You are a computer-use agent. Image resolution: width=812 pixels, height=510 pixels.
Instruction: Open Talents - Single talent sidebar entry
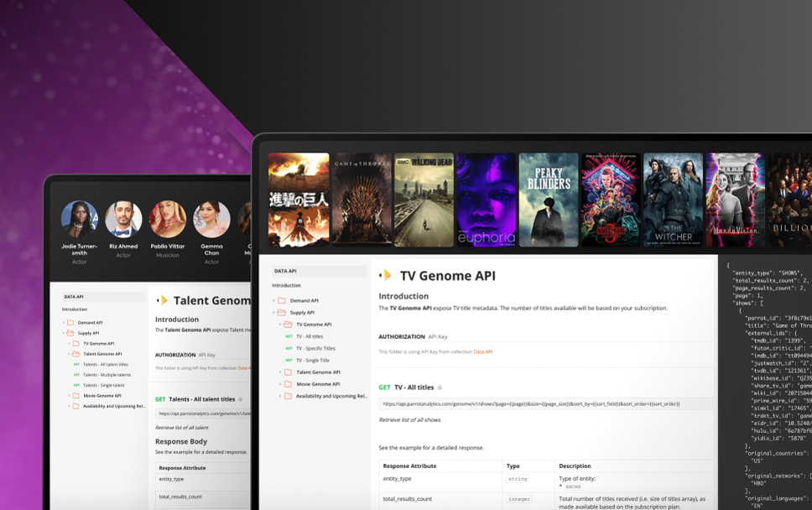coord(104,385)
